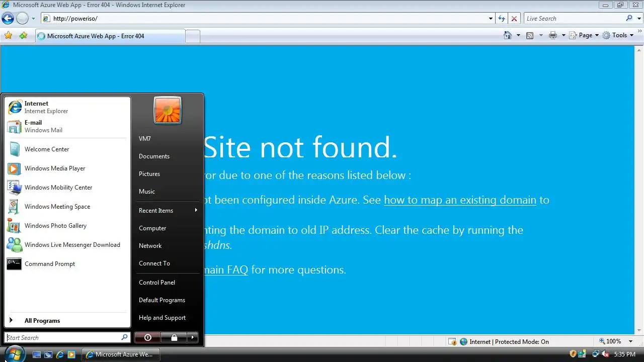Screen dimensions: 644x362
Task: Click the Start menu power button
Action: pyautogui.click(x=148, y=337)
